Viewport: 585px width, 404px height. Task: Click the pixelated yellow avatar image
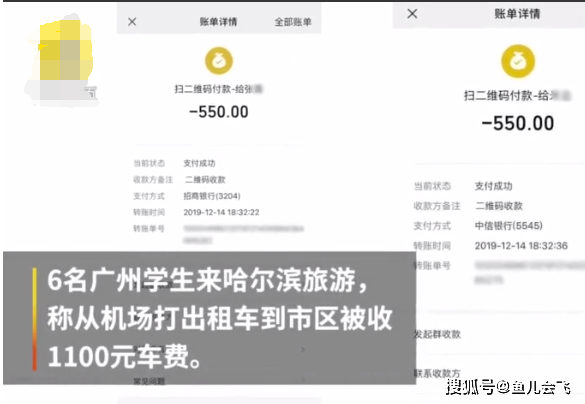point(62,60)
